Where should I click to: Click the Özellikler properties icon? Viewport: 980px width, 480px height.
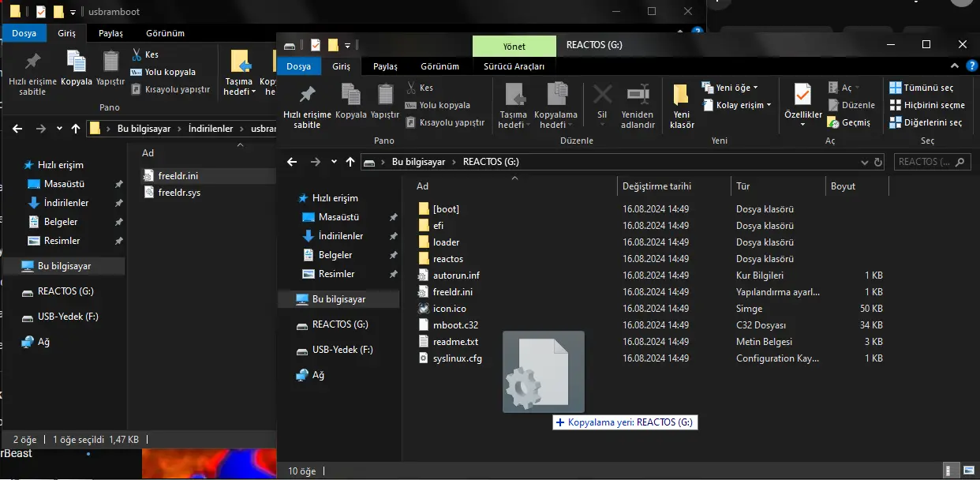pos(802,95)
